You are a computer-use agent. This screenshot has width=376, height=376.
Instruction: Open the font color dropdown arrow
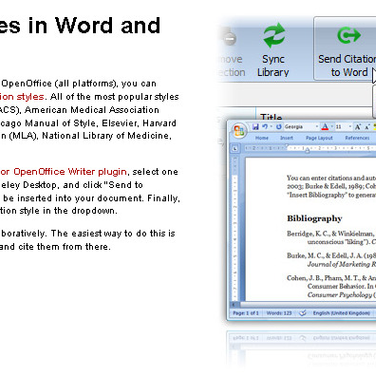click(332, 126)
